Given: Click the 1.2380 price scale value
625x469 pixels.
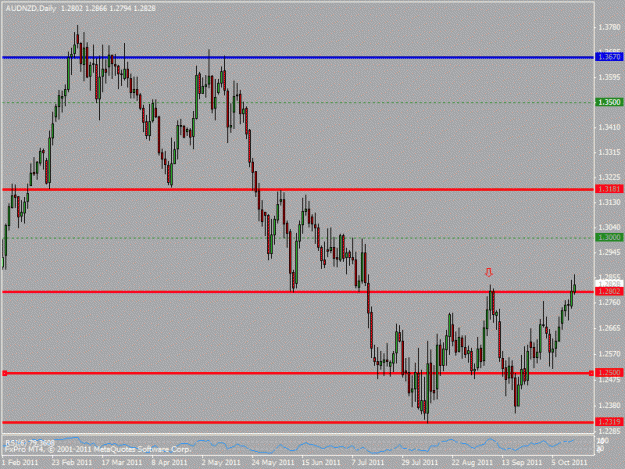Looking at the screenshot, I should (x=609, y=406).
